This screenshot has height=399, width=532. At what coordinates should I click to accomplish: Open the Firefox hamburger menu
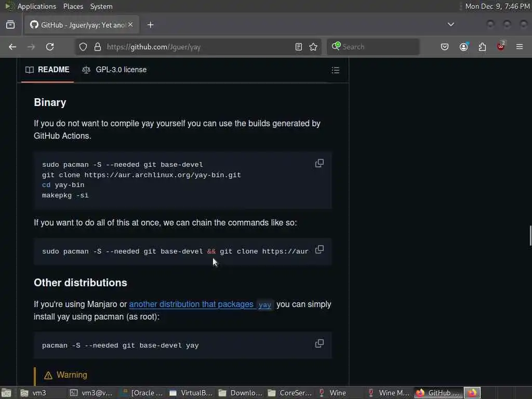pyautogui.click(x=520, y=47)
